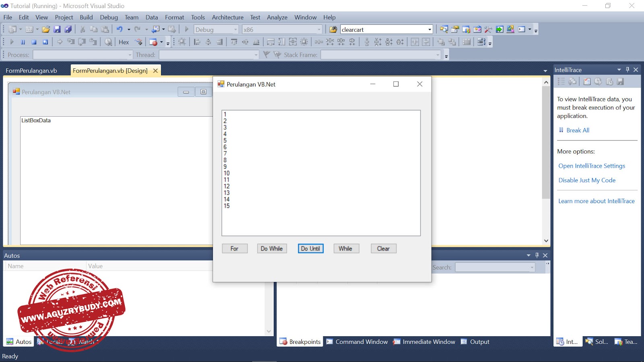Click the Start Page green arrow icon
This screenshot has width=644, height=362.
[500, 29]
